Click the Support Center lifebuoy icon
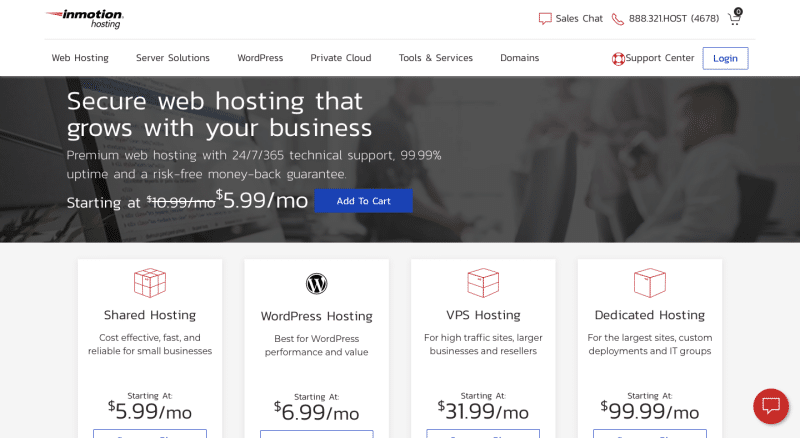 [618, 59]
